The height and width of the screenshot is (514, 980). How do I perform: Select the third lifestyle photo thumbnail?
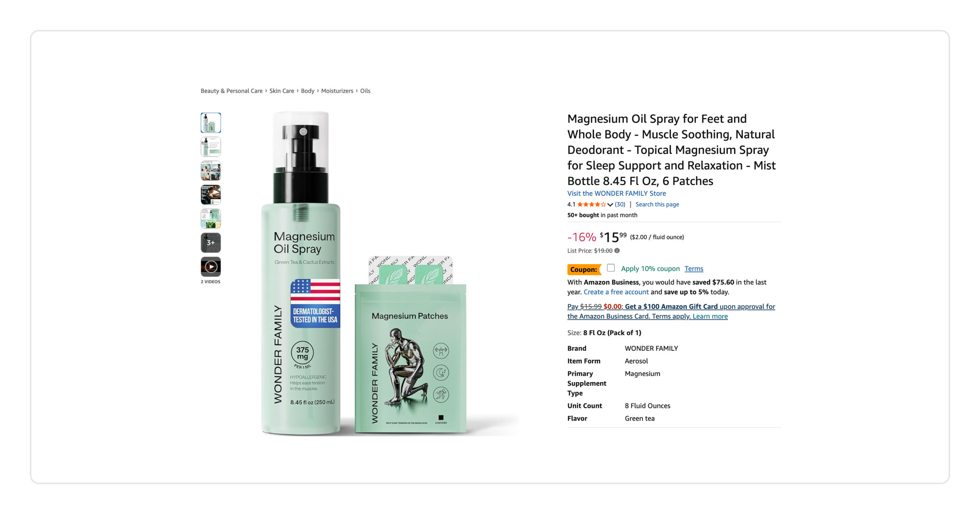pyautogui.click(x=211, y=171)
